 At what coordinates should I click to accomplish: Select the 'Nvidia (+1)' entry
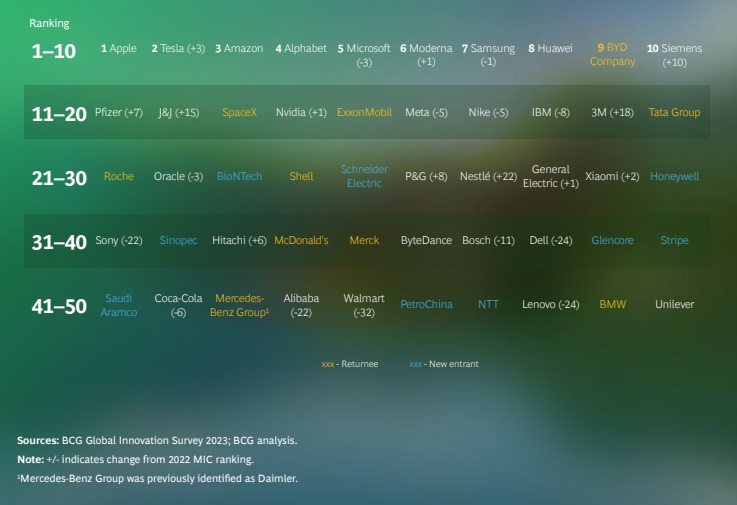pyautogui.click(x=301, y=112)
